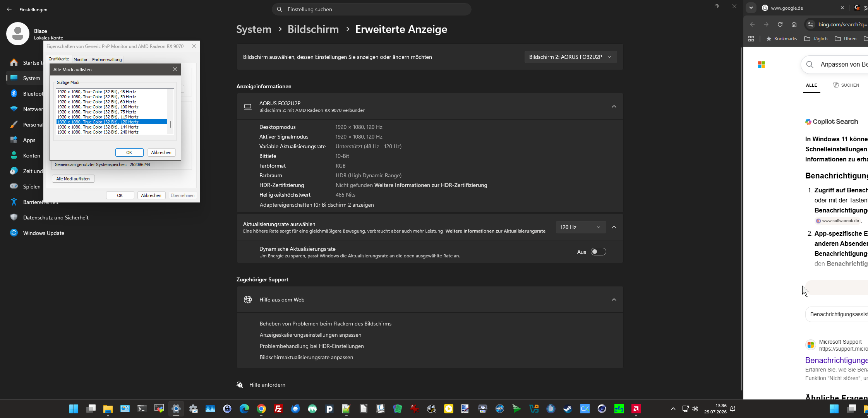Toggle Dynamische Aktualisierungsrate switch
The width and height of the screenshot is (868, 418).
tap(598, 252)
